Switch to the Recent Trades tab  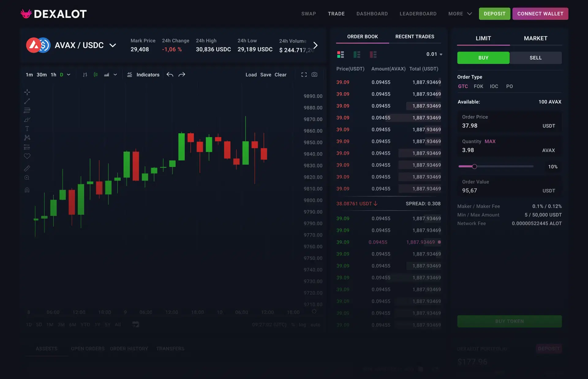(x=415, y=36)
